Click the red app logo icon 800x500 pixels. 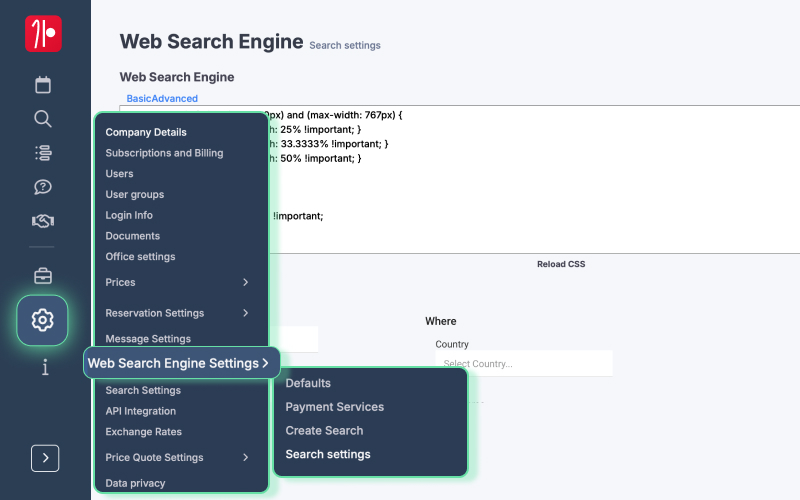tap(43, 33)
